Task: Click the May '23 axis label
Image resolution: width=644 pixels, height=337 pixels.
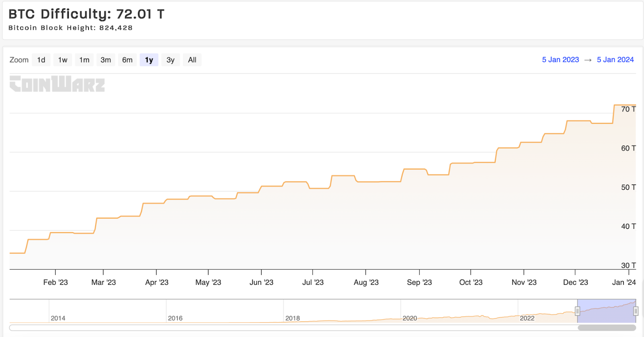Action: 208,282
